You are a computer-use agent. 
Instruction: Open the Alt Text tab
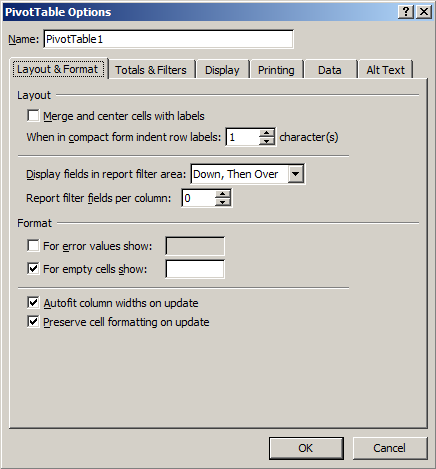click(x=385, y=70)
